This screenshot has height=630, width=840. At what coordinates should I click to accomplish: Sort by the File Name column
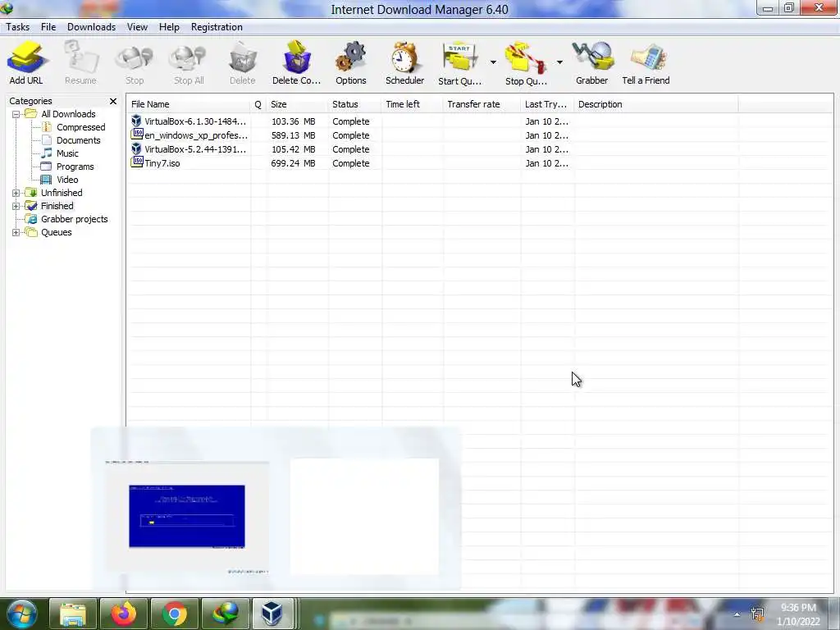tap(189, 104)
